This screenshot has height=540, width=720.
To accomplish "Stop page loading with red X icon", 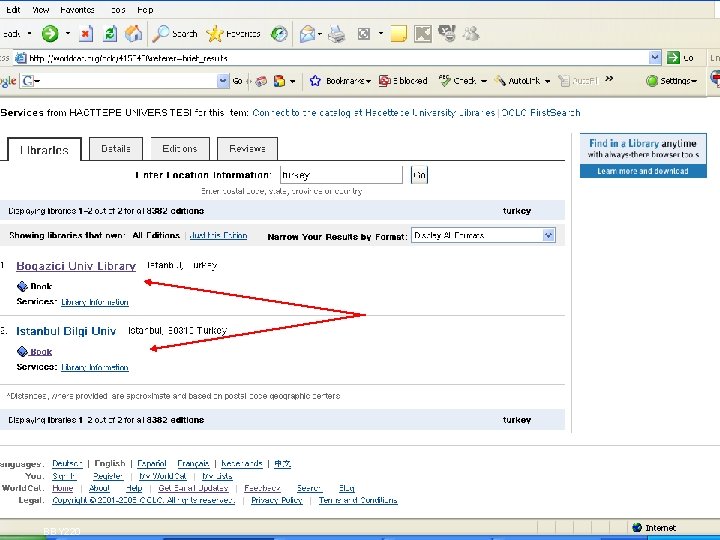I will pyautogui.click(x=86, y=34).
